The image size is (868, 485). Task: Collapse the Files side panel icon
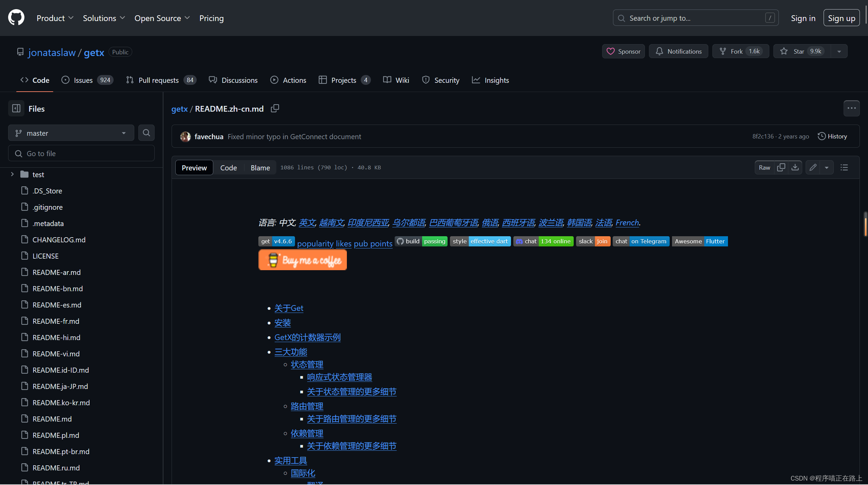(x=16, y=109)
